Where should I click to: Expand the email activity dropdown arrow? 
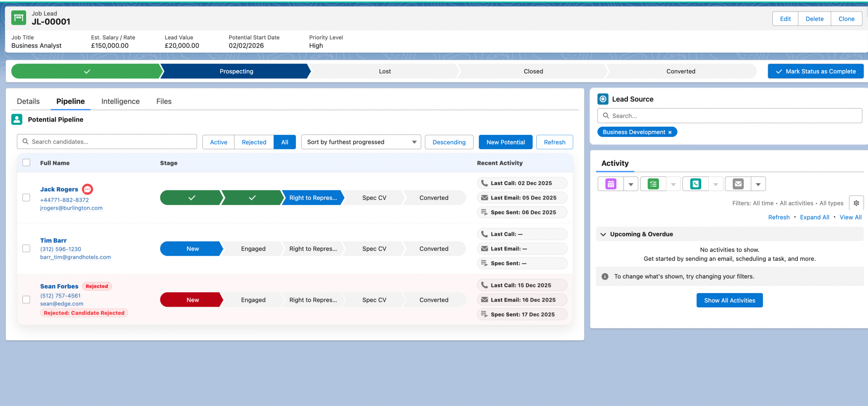[758, 184]
